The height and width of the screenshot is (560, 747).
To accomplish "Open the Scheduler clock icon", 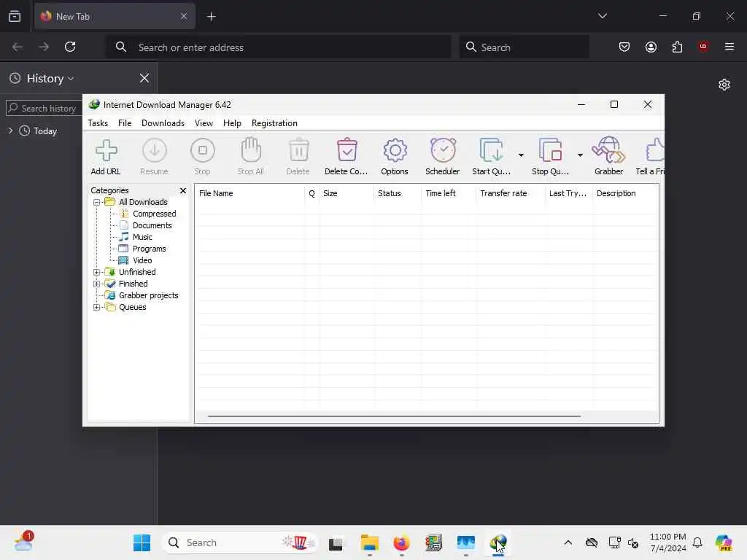I will pyautogui.click(x=443, y=150).
